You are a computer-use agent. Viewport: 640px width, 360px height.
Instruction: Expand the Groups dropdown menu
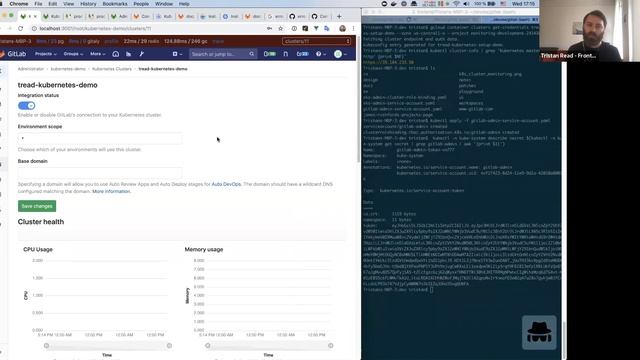tap(73, 54)
